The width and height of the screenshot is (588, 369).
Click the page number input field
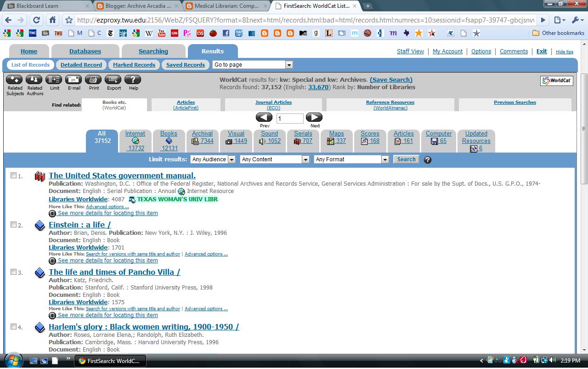coord(289,119)
